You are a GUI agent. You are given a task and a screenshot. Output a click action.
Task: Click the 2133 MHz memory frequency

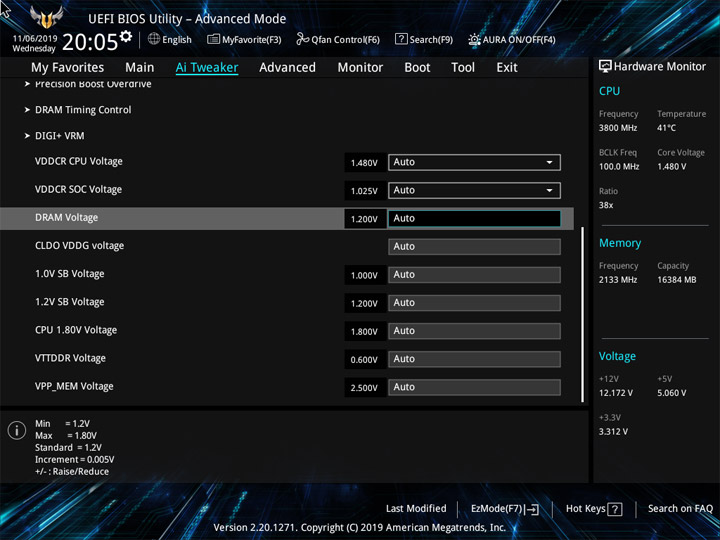[618, 280]
